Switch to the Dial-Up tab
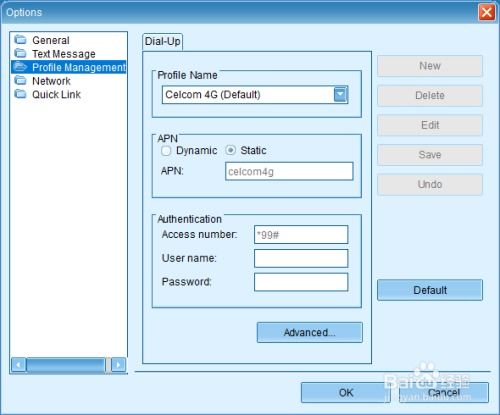 [x=163, y=42]
